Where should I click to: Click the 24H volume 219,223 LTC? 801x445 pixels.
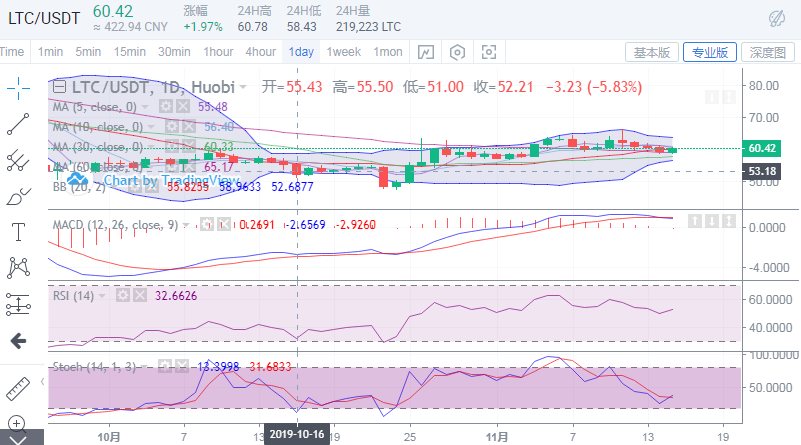[368, 27]
